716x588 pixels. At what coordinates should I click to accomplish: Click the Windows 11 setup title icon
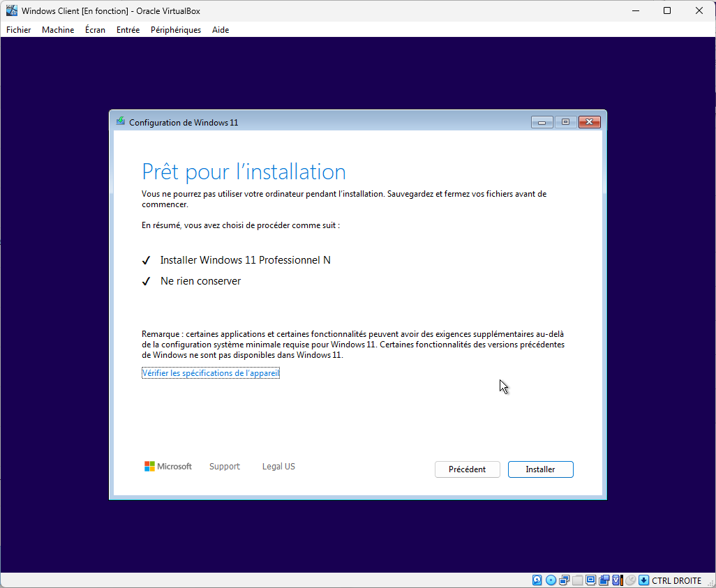[121, 121]
